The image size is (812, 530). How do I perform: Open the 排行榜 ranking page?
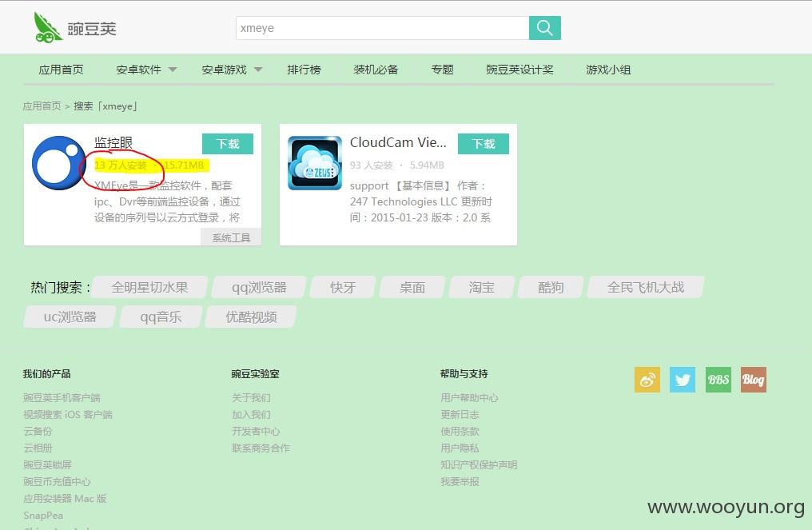[x=304, y=70]
